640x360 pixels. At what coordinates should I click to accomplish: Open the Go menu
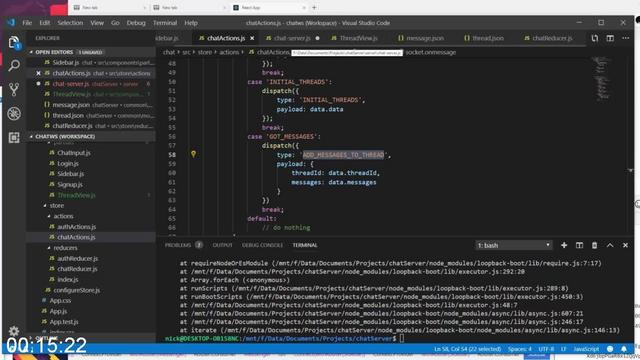(115, 23)
